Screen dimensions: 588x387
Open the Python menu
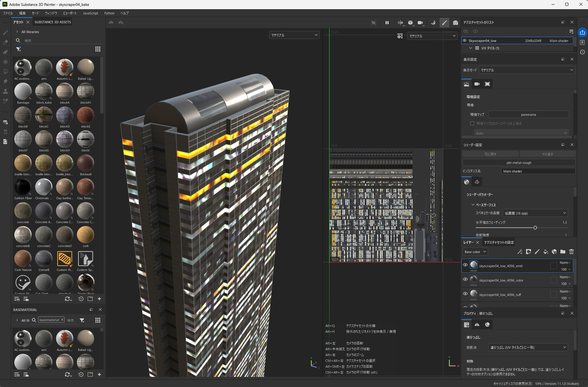(109, 13)
